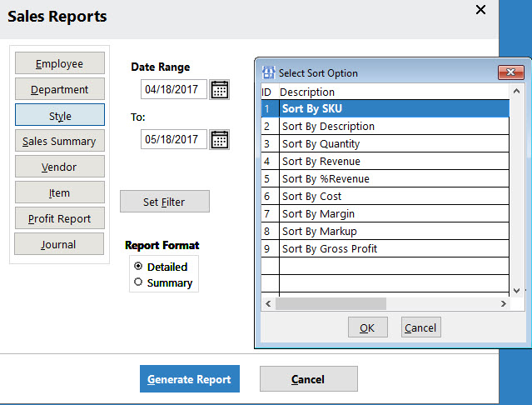
Task: Open the Journal report option
Action: (59, 243)
